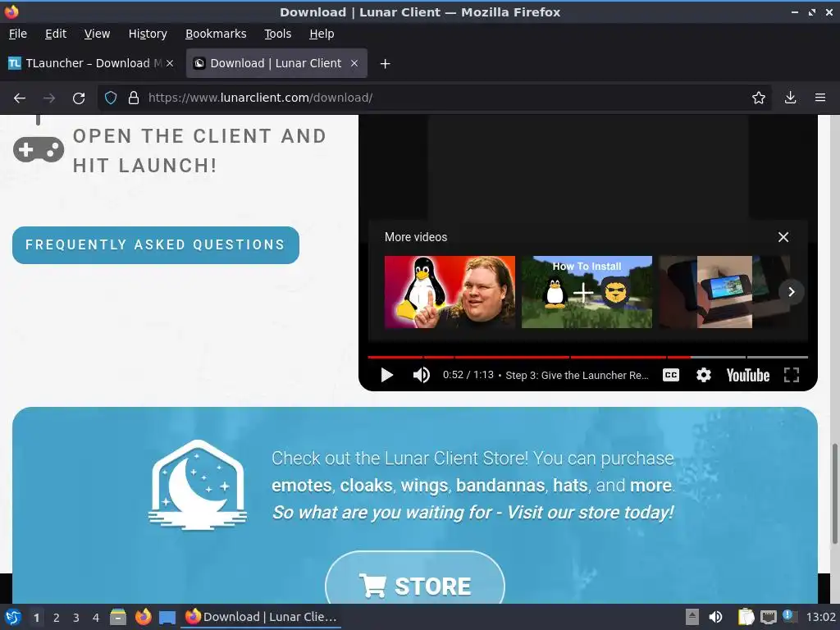The width and height of the screenshot is (840, 630).
Task: Click the taskbar clock showing 13:02
Action: 820,617
